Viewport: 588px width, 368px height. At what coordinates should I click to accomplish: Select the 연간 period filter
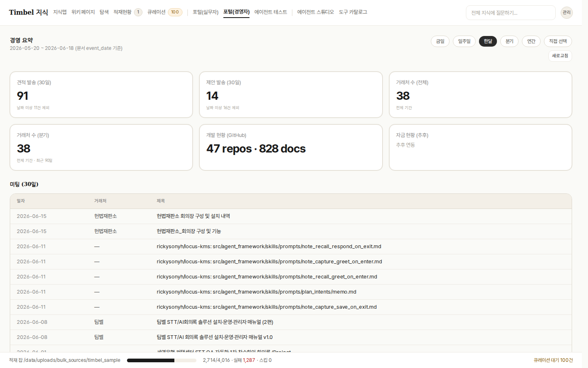point(531,41)
